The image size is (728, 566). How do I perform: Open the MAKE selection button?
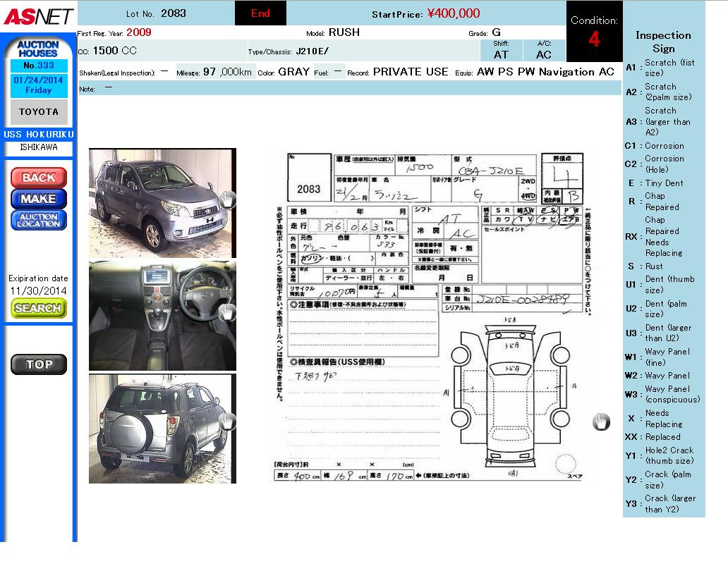[x=39, y=199]
